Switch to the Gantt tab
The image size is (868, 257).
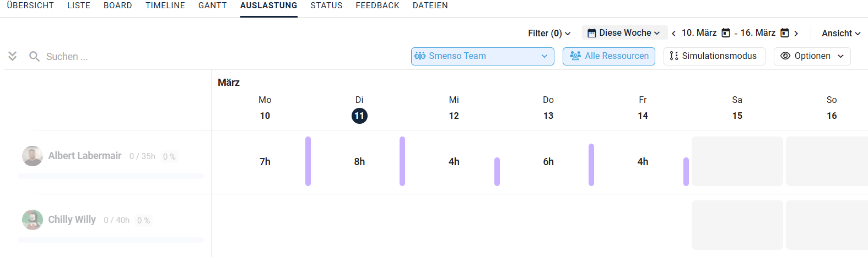point(212,6)
